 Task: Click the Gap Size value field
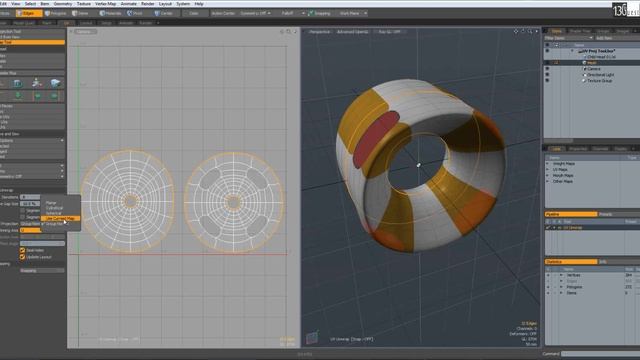[x=30, y=204]
